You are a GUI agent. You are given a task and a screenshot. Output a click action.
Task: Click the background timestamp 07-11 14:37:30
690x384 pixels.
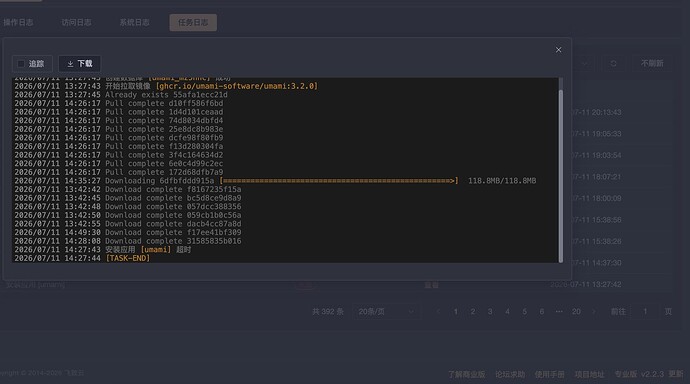point(597,263)
